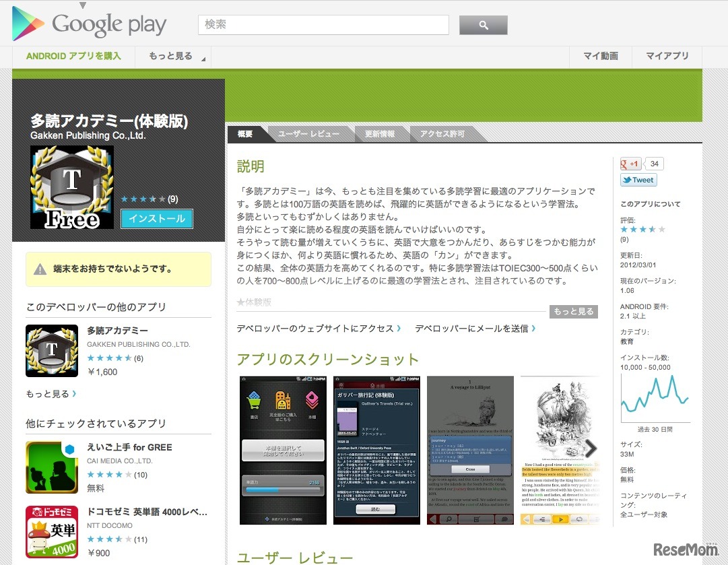Advance screenshots with the right arrow
Viewport: 728px width, 565px height.
tap(590, 449)
